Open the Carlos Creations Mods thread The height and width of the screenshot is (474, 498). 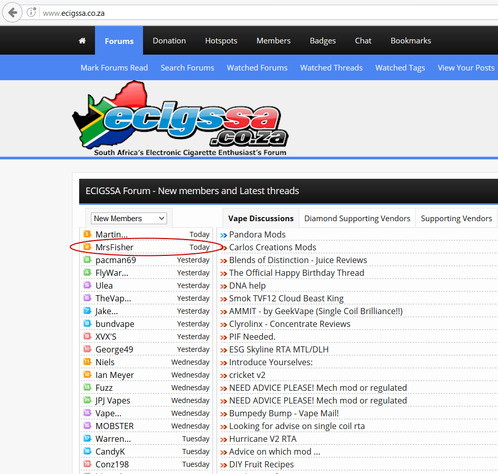click(272, 247)
